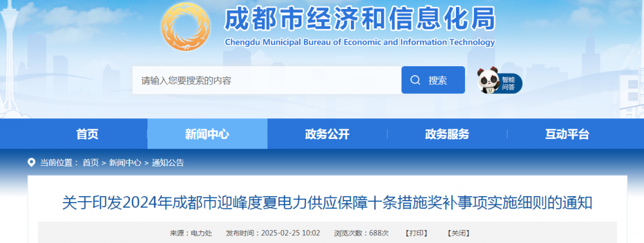This screenshot has height=243, width=644.
Task: Click the 成都市经济和信息化局 site title
Action: click(x=360, y=19)
